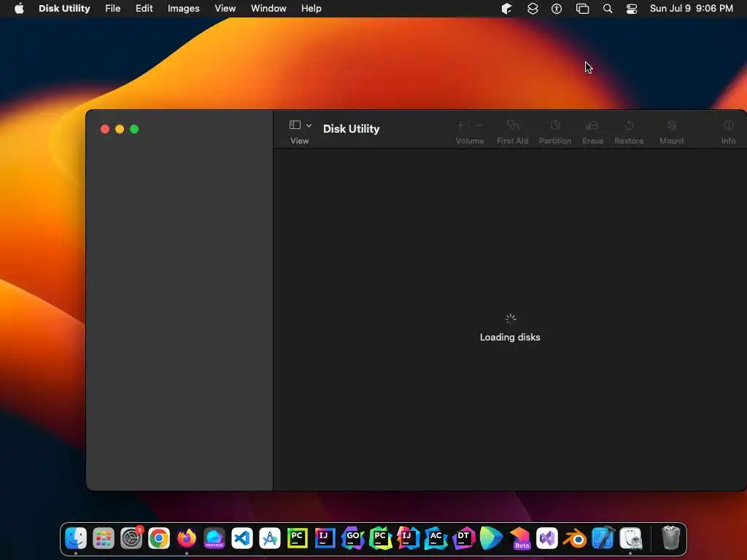Open the Help menu
This screenshot has width=747, height=560.
point(311,9)
